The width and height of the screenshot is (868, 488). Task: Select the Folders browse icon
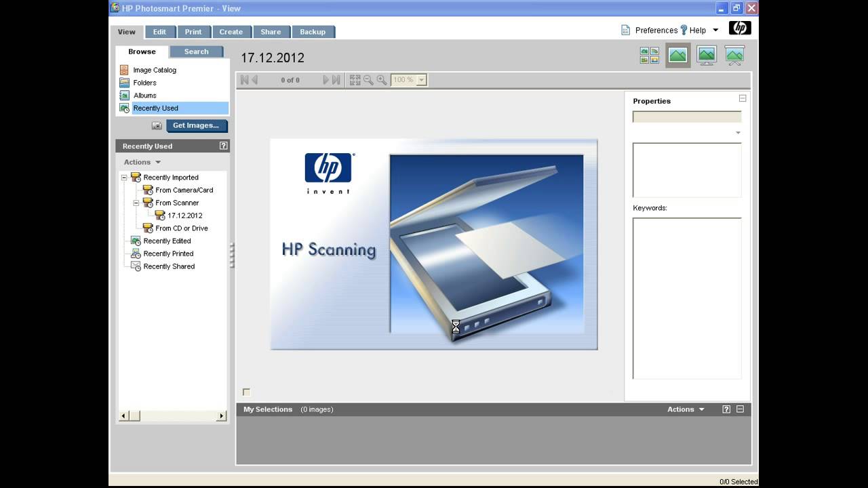(x=124, y=83)
